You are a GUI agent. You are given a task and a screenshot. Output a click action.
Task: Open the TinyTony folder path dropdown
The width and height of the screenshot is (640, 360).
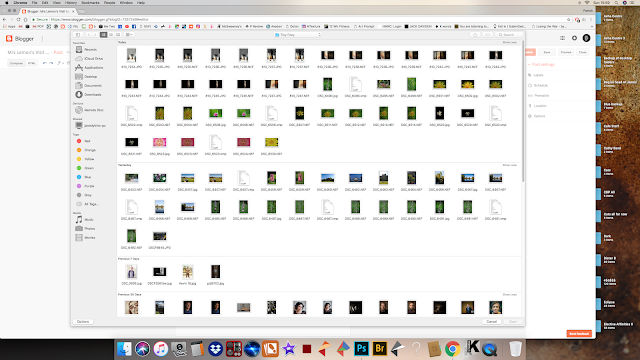pos(298,35)
